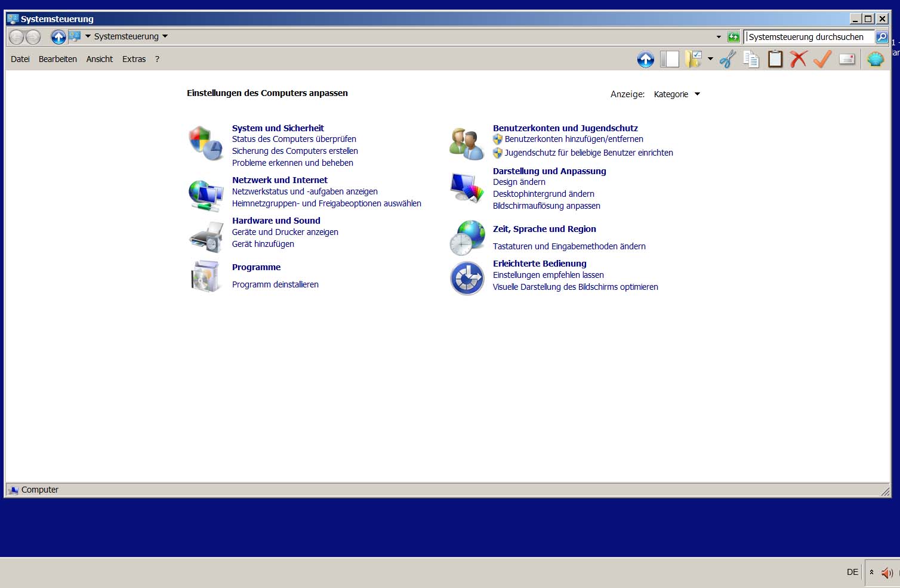The width and height of the screenshot is (900, 588).
Task: Open Status des Computers überprüfen
Action: [294, 139]
